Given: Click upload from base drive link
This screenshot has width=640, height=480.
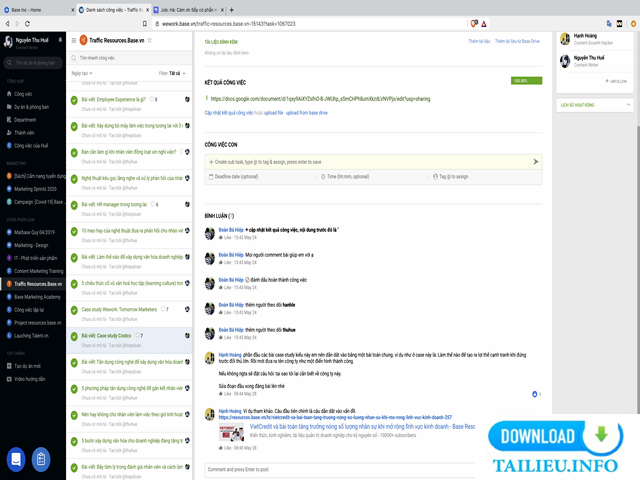Looking at the screenshot, I should (307, 113).
